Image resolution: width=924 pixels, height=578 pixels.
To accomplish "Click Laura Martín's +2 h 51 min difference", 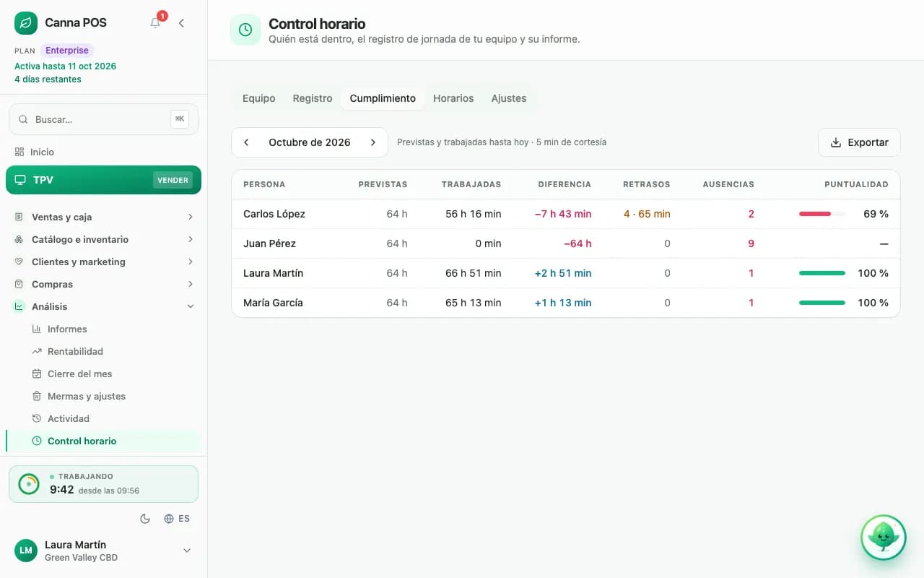I will 563,273.
